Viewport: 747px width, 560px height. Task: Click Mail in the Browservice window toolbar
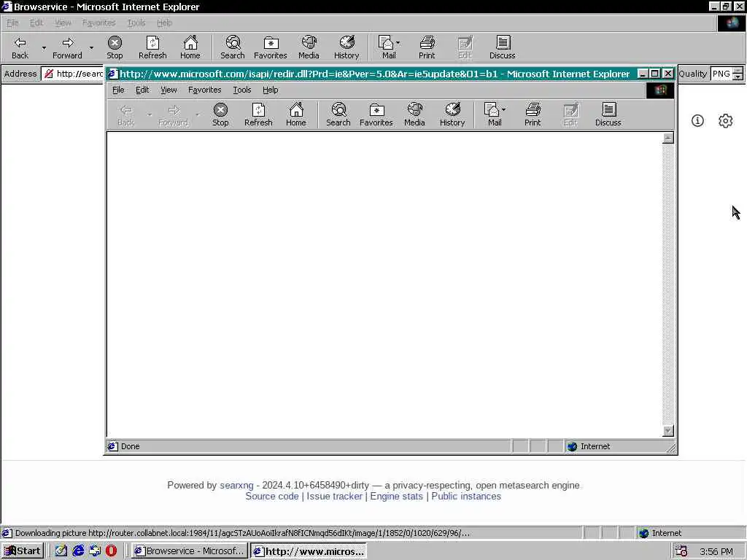click(x=387, y=47)
